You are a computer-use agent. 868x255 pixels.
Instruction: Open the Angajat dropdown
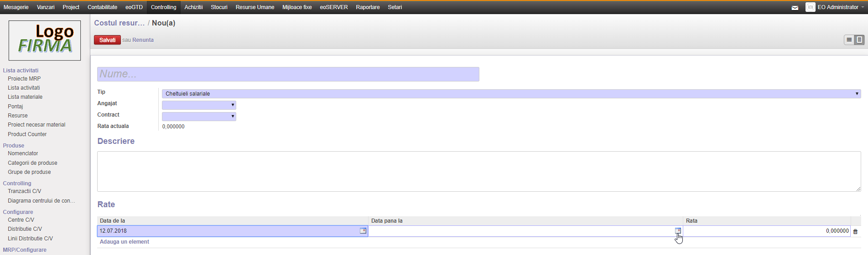pos(199,105)
